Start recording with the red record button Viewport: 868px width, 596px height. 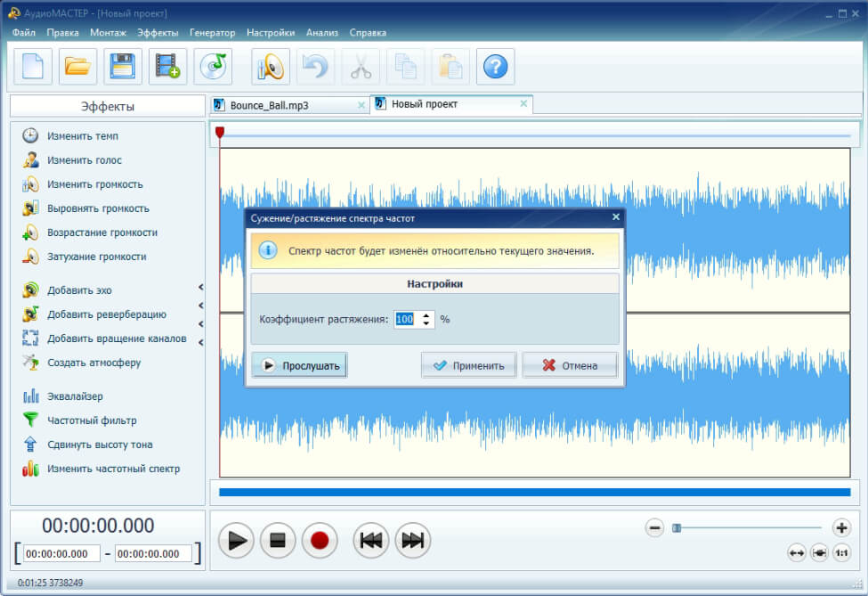click(320, 540)
